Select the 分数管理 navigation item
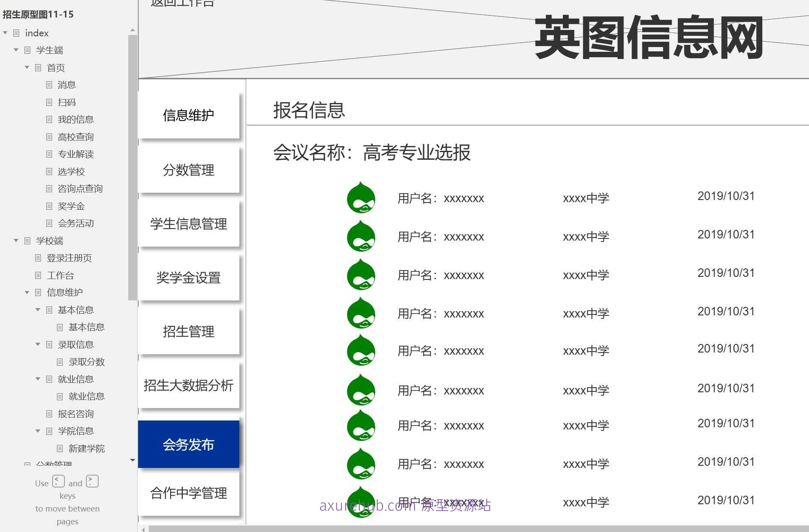The image size is (809, 532). 189,170
